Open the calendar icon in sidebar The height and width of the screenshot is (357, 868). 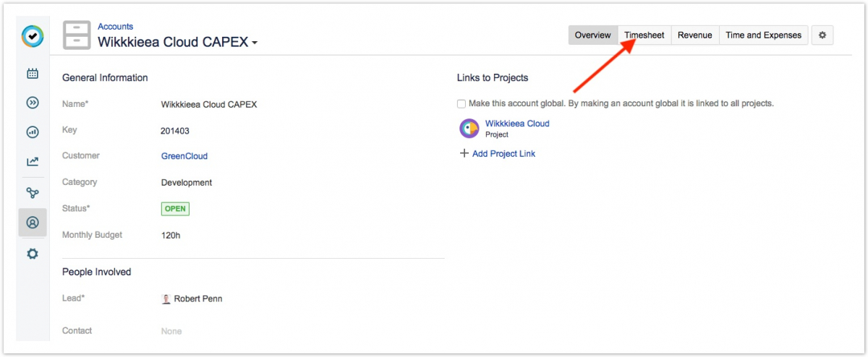click(33, 73)
